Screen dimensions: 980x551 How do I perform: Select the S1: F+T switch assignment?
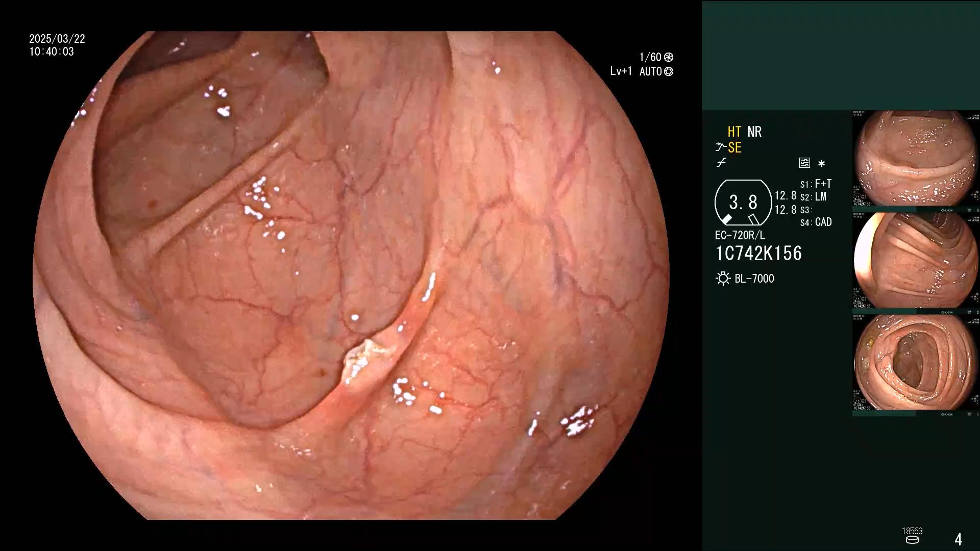[816, 184]
